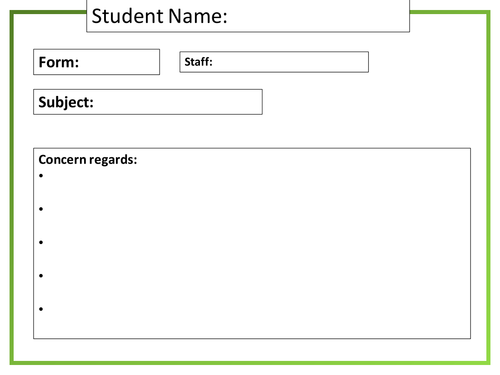Select the "Student Name:" label text
The height and width of the screenshot is (375, 500).
point(159,16)
